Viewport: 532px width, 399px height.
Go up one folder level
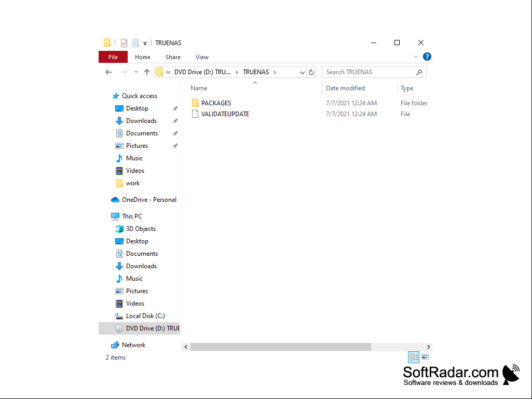tap(146, 72)
